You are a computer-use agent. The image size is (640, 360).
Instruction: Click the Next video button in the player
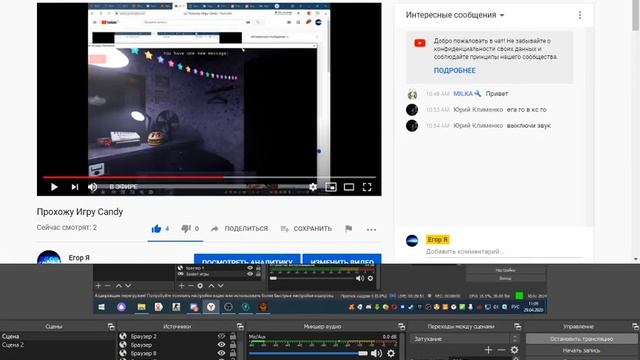point(75,187)
